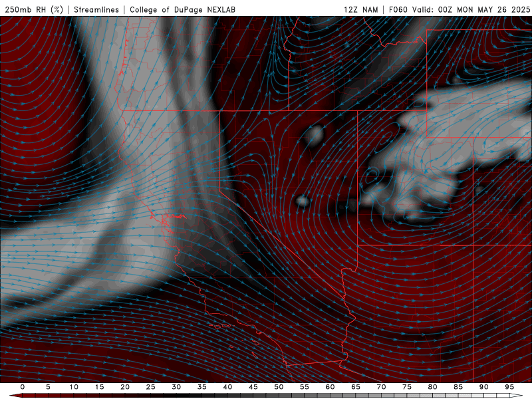Click the "College of DuPage NEXLAB" text
532x399 pixels.
(182, 9)
